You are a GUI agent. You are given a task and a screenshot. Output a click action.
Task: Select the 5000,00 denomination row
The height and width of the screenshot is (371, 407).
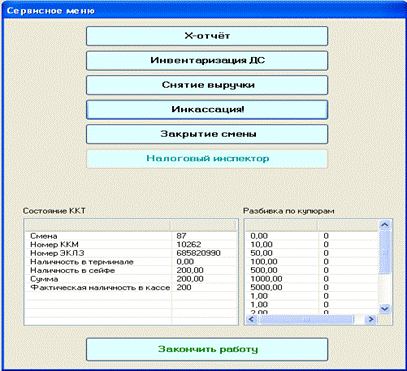pyautogui.click(x=312, y=287)
